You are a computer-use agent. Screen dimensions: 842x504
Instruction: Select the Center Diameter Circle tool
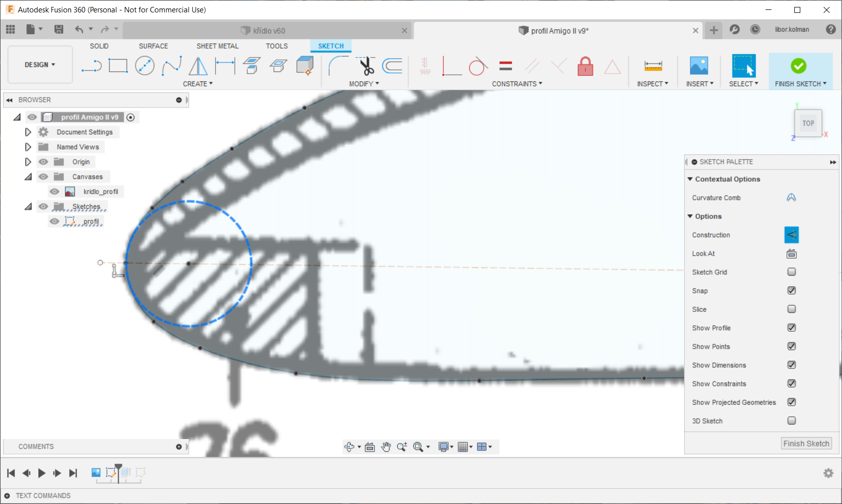tap(144, 66)
